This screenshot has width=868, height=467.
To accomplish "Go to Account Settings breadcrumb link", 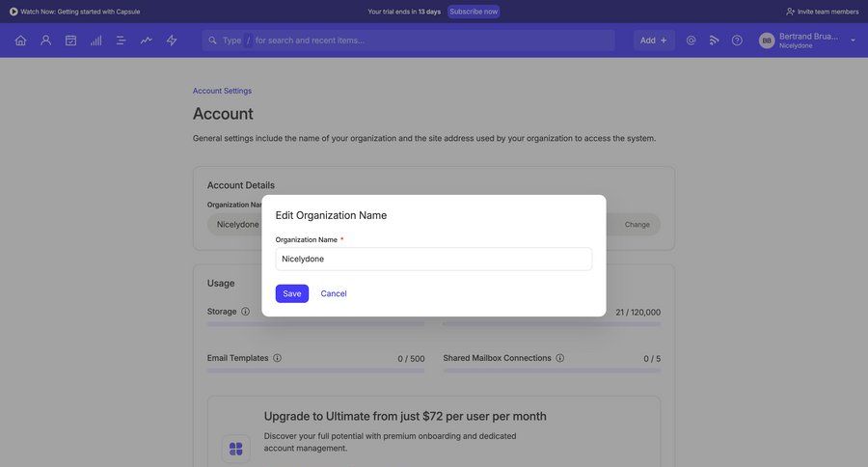I will (222, 91).
